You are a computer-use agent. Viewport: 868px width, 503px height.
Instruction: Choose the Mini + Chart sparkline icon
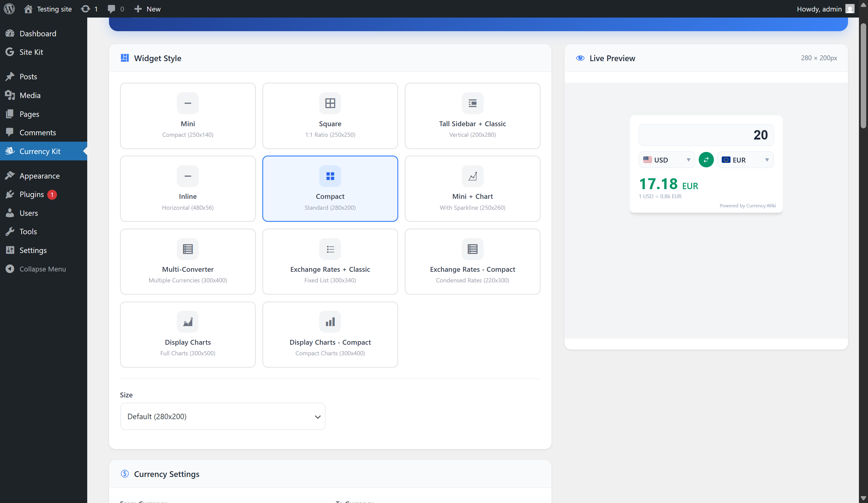pyautogui.click(x=472, y=176)
